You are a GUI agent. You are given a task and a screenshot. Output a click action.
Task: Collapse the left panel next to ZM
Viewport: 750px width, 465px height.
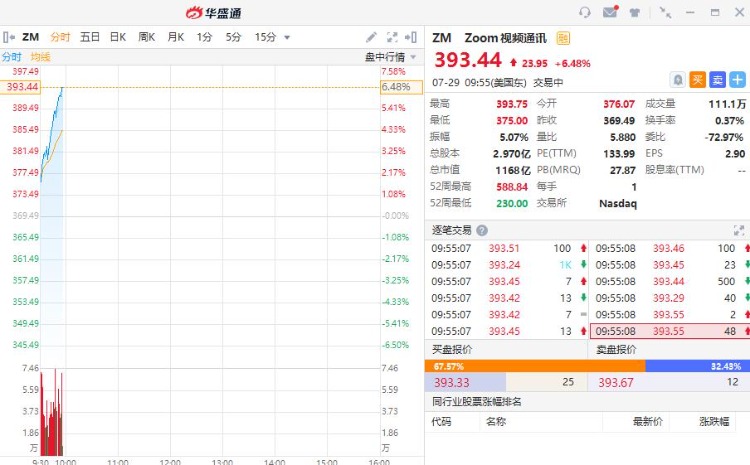9,37
